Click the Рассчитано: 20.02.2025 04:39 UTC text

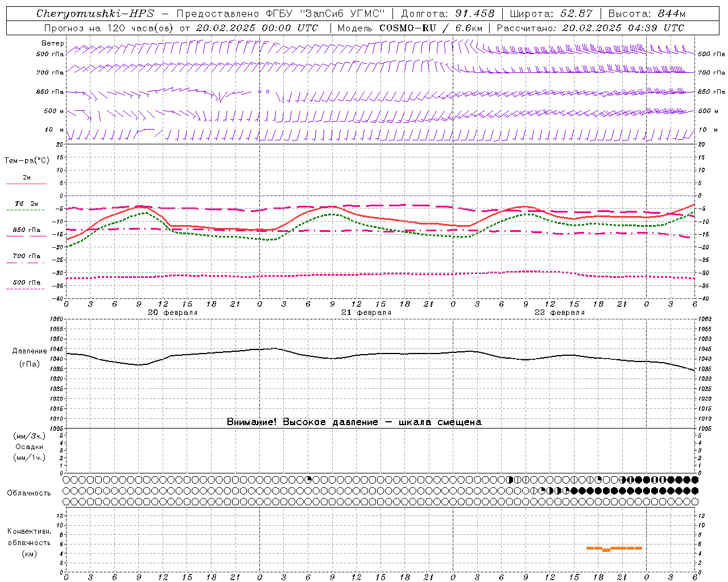point(590,28)
